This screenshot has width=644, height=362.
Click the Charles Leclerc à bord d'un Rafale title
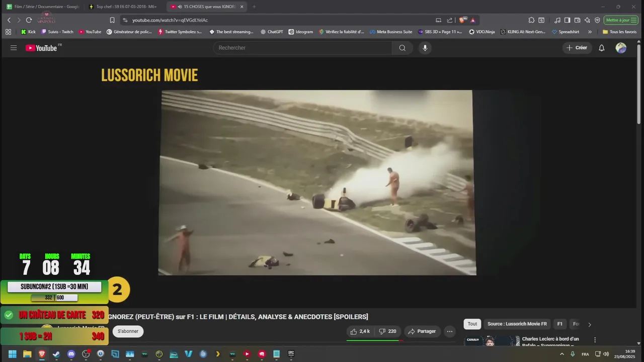(550, 341)
